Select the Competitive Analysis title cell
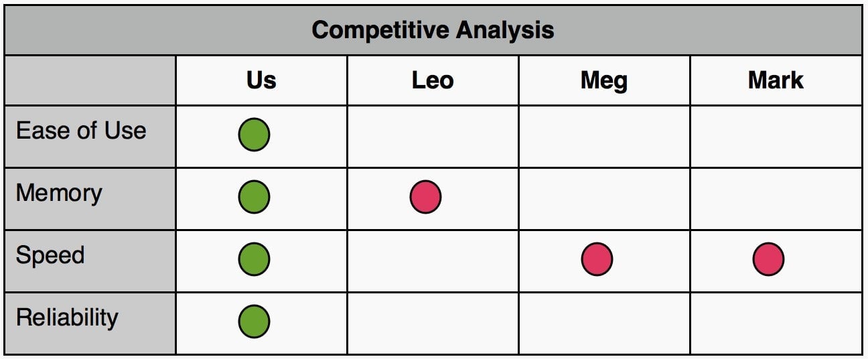 point(433,30)
